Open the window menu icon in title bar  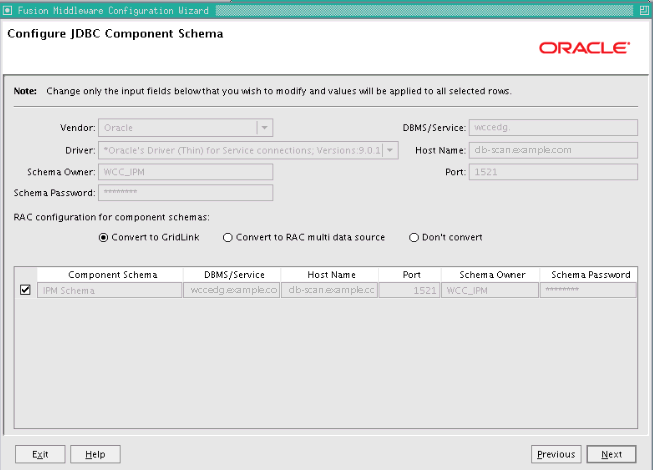[7, 10]
